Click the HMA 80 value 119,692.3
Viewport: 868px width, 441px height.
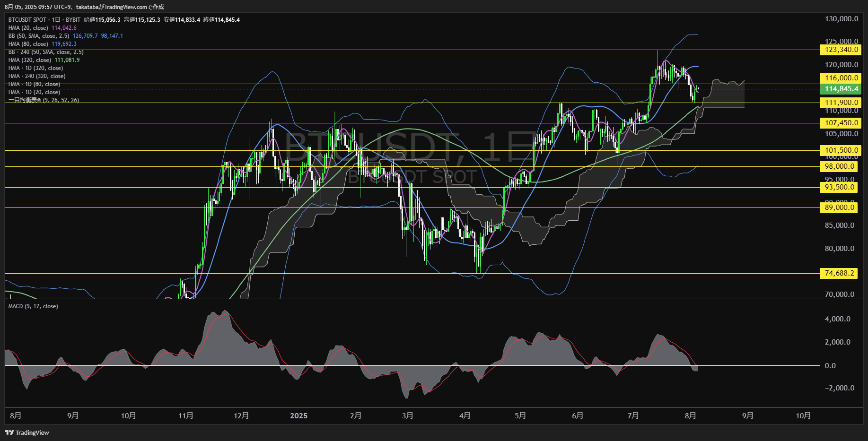64,44
